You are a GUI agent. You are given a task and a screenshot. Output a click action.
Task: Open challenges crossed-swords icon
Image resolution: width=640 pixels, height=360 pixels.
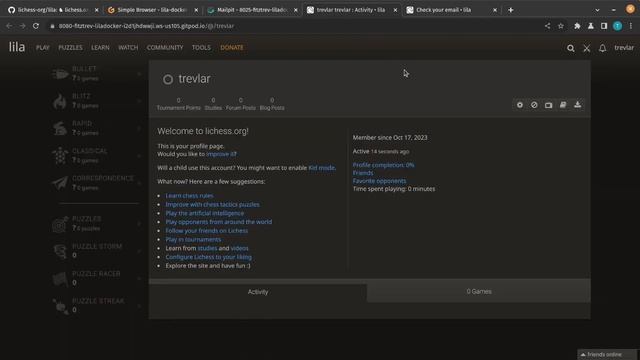pos(587,48)
